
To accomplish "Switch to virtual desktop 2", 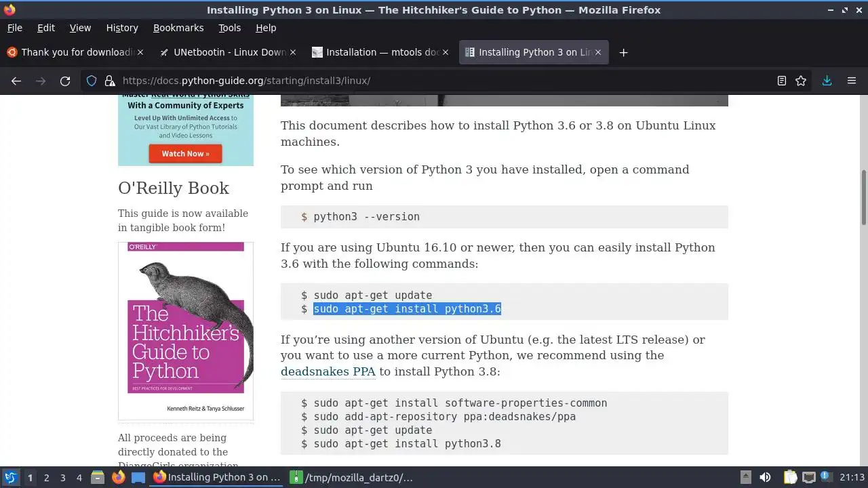I will (46, 477).
